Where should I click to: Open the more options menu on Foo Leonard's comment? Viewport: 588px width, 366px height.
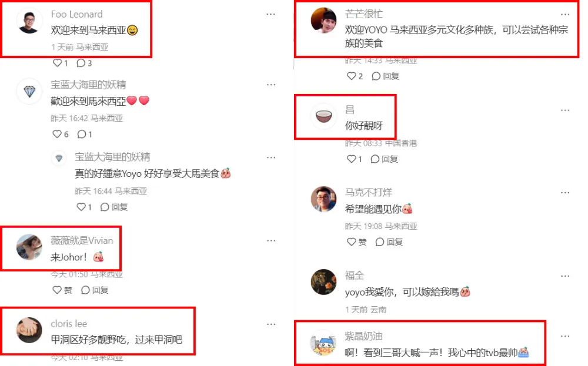pos(270,14)
